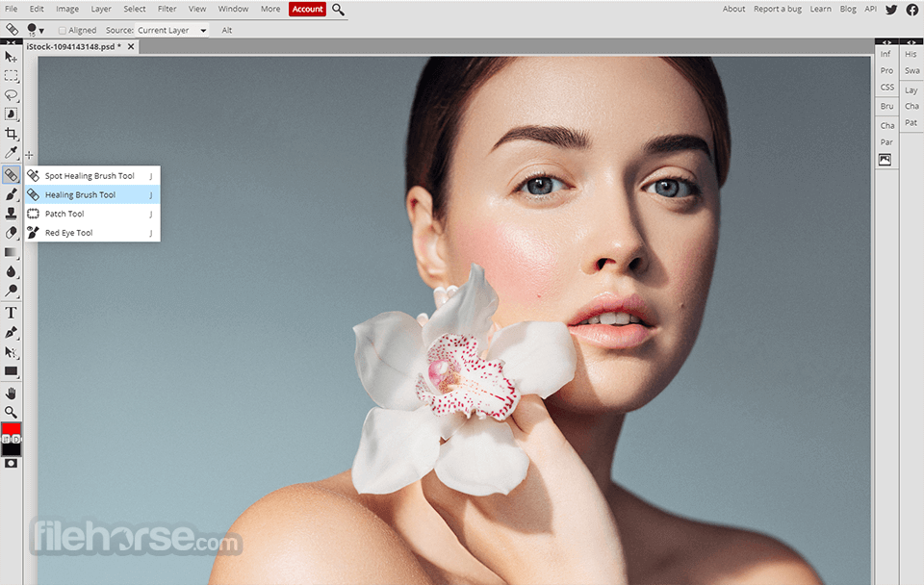
Task: Select the Gradient tool
Action: 11,252
